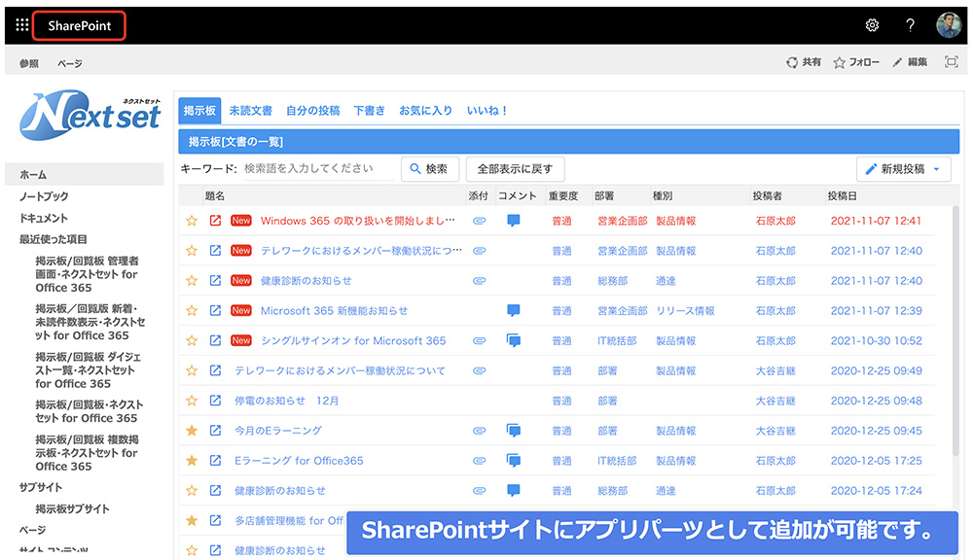Open Microsoft 365 新機能お知らせ in new window icon
This screenshot has height=560, width=973.
215,311
